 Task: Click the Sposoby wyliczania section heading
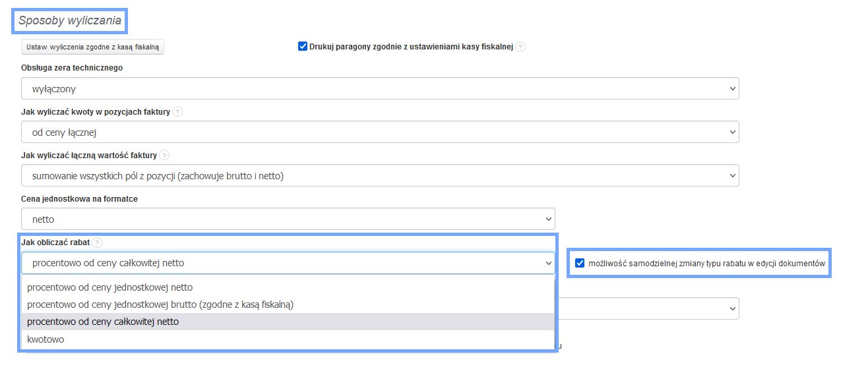coord(70,20)
